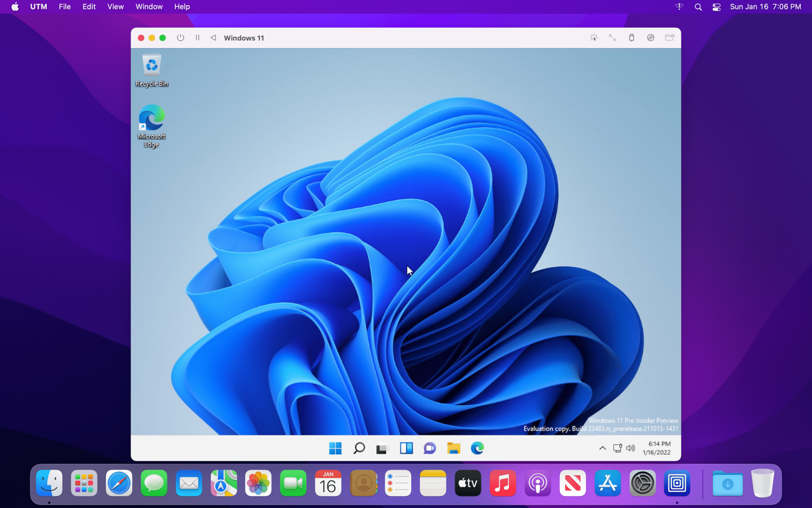
Task: Click the UTM power off VM button
Action: (x=181, y=38)
